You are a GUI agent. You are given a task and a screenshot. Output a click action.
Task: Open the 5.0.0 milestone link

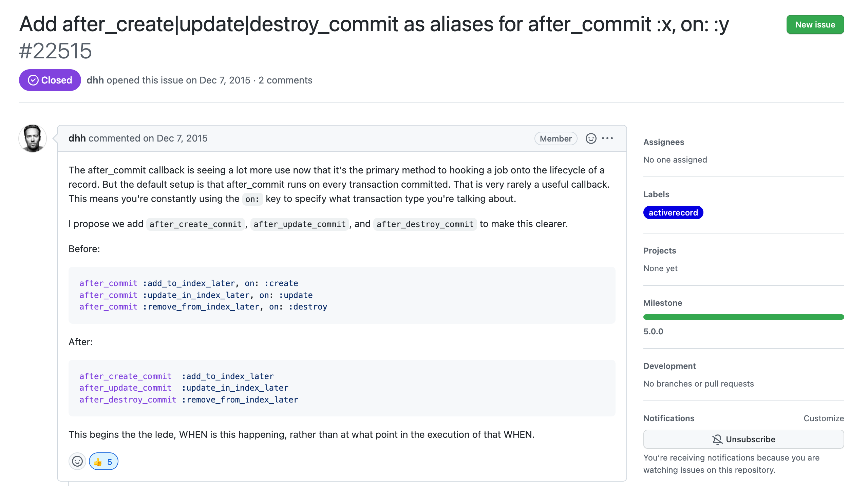pyautogui.click(x=653, y=331)
